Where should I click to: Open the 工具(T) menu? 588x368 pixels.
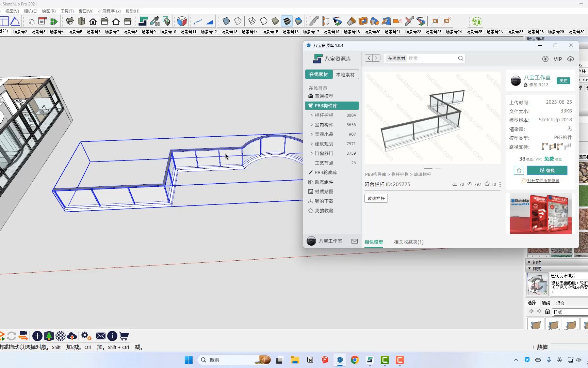(67, 11)
